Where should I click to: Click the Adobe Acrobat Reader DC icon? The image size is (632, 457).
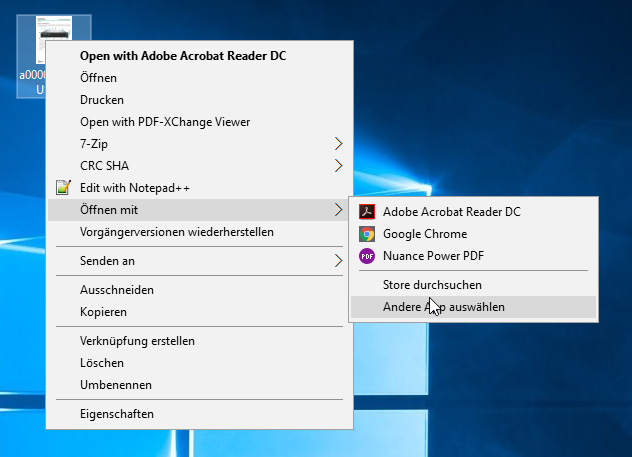pos(367,212)
